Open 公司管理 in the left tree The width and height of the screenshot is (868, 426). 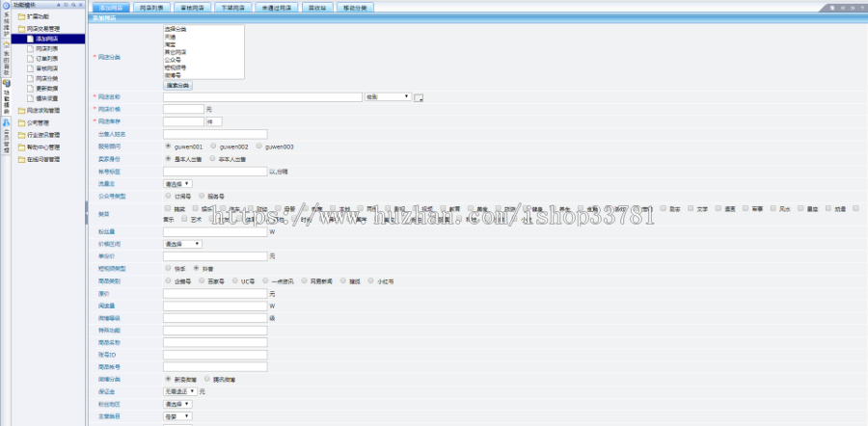[x=39, y=122]
